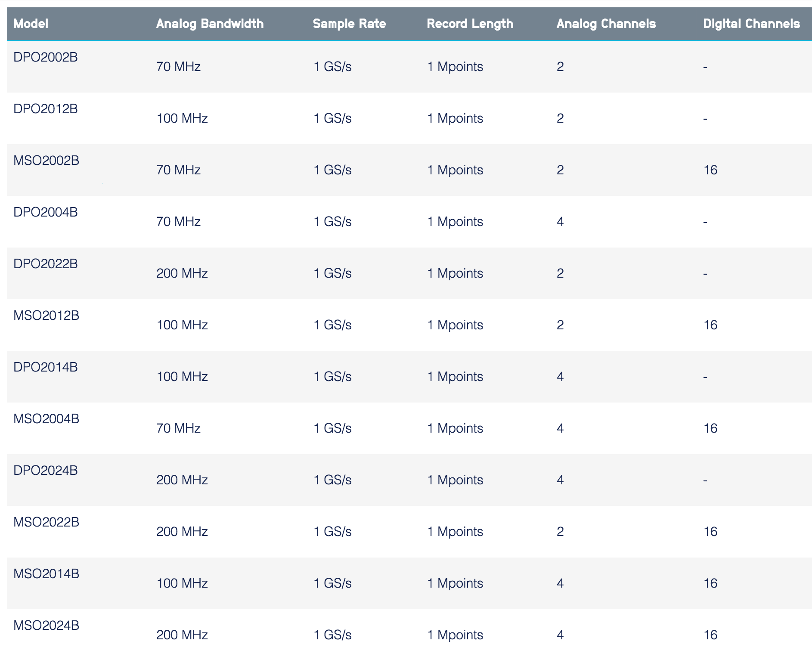
Task: Select the MSO2022B model name
Action: pos(46,522)
